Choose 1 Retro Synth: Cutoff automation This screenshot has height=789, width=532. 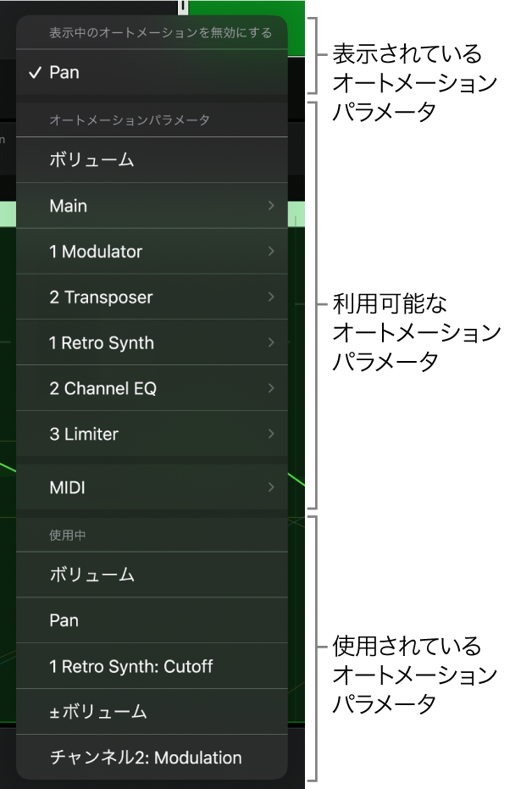127,666
